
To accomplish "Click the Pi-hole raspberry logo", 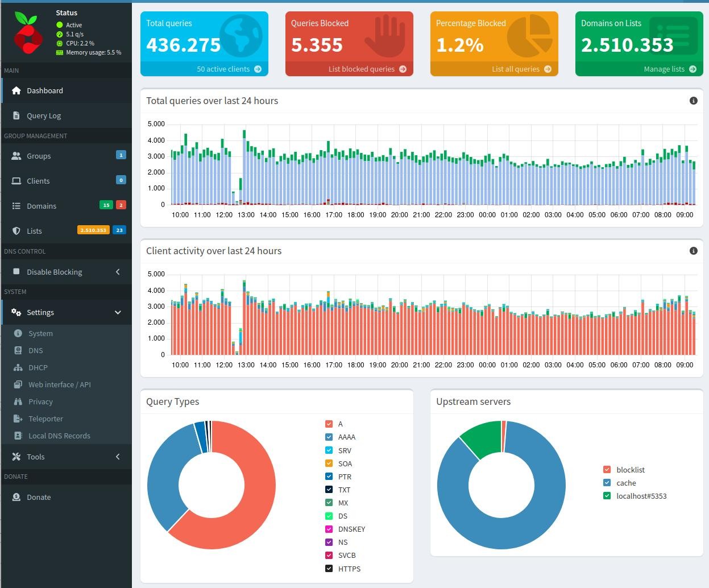I will coord(27,33).
